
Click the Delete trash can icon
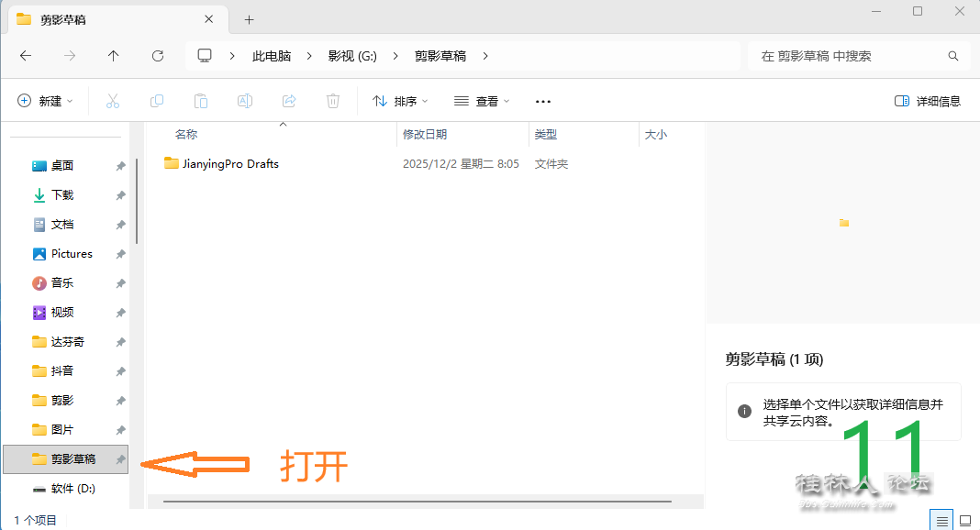333,101
